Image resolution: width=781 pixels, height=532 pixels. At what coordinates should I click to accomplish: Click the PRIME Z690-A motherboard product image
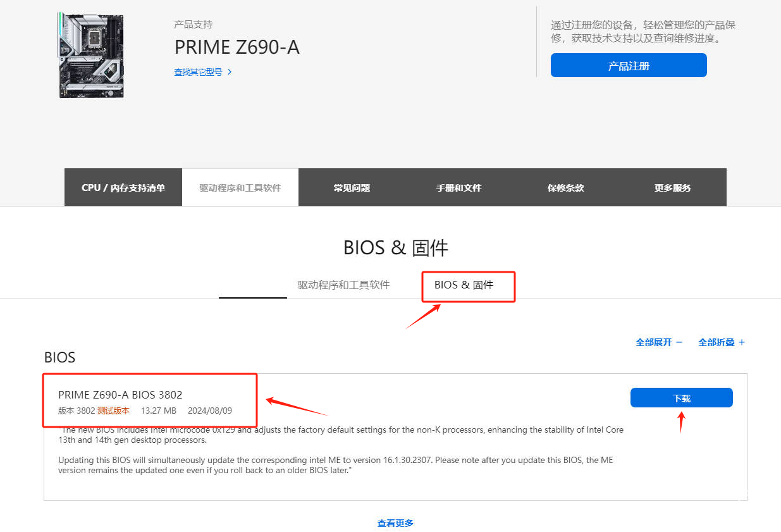pyautogui.click(x=90, y=55)
